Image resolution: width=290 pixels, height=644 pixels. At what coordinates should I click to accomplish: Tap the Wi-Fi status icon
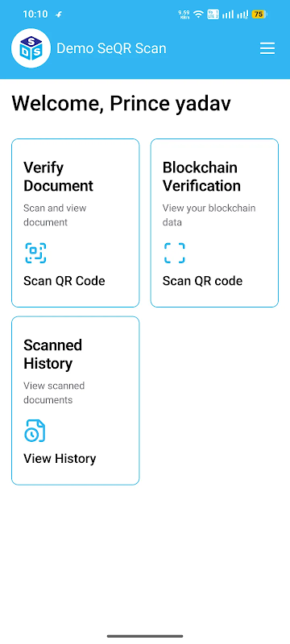[x=198, y=14]
